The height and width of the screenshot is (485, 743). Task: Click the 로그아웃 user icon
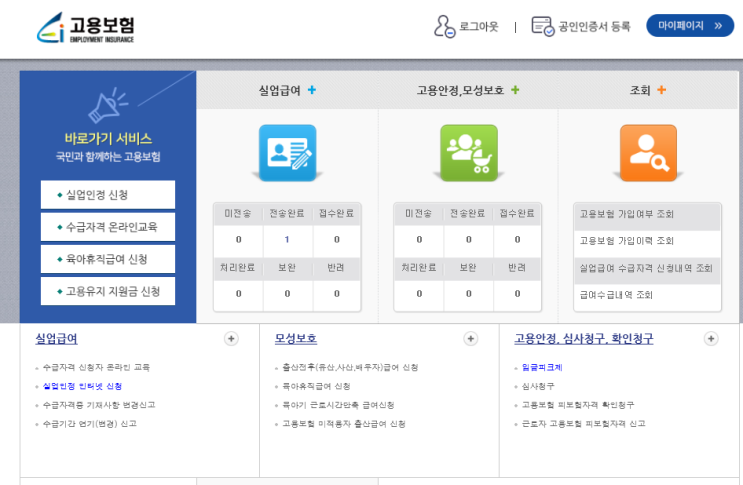point(444,27)
